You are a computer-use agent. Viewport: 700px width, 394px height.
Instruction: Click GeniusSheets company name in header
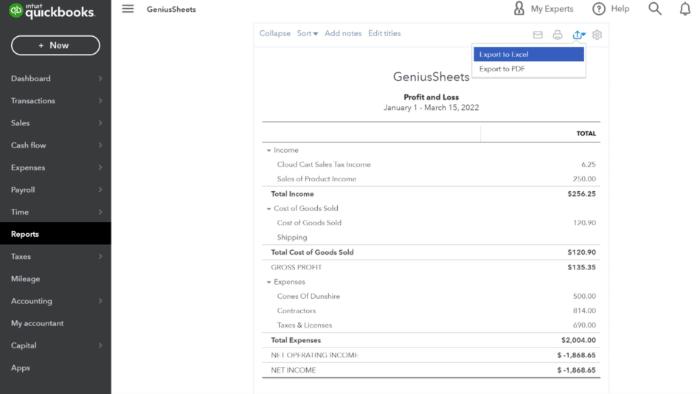coord(171,9)
